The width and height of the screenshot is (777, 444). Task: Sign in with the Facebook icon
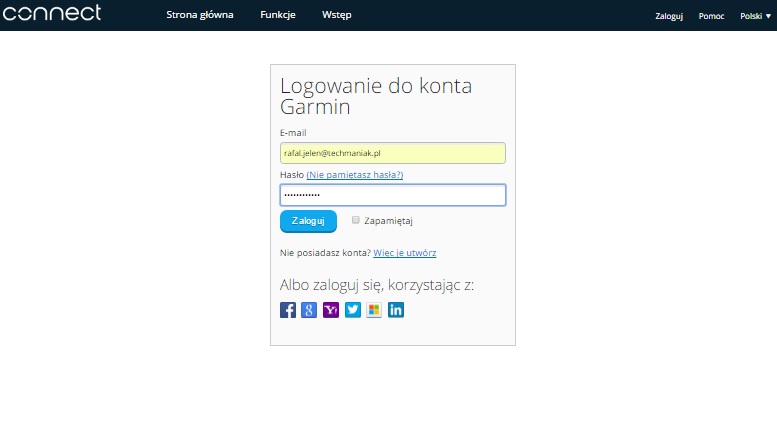[288, 310]
